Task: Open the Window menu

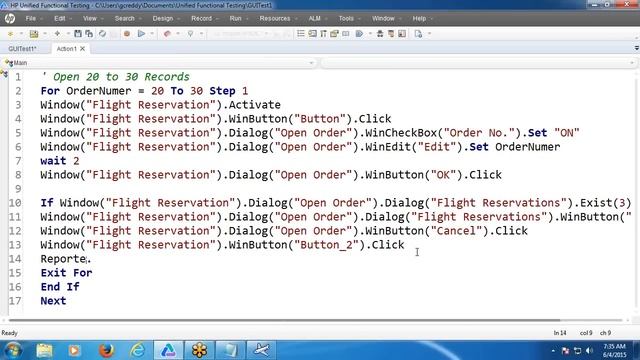Action: [x=383, y=18]
